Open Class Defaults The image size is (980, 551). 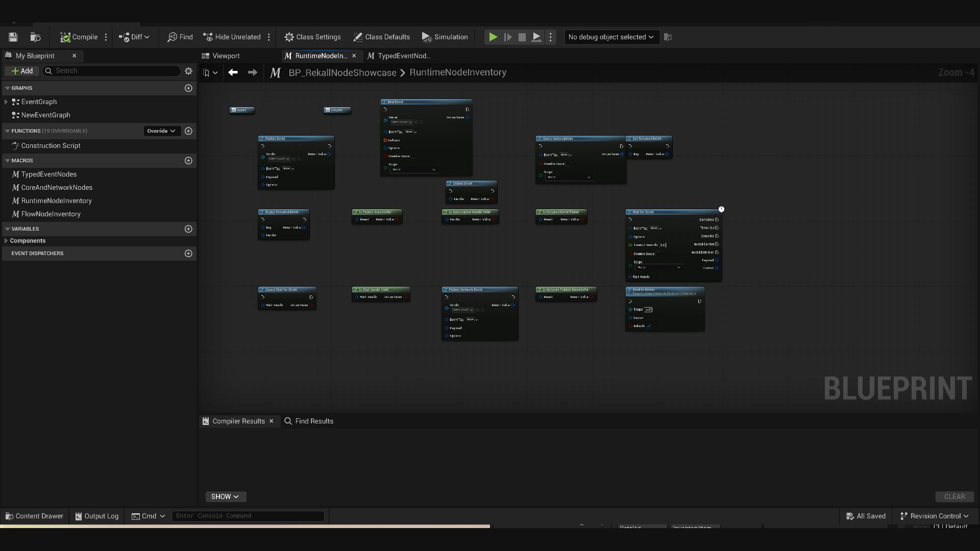click(381, 37)
